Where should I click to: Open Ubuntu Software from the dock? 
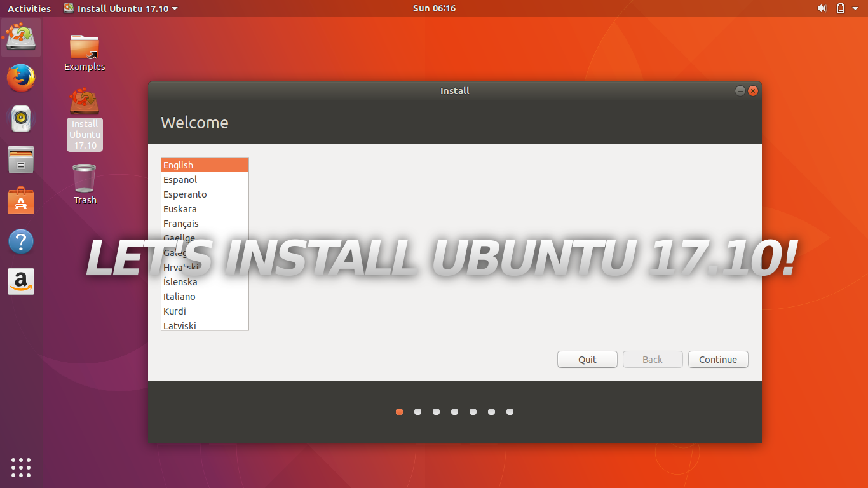[x=21, y=200]
